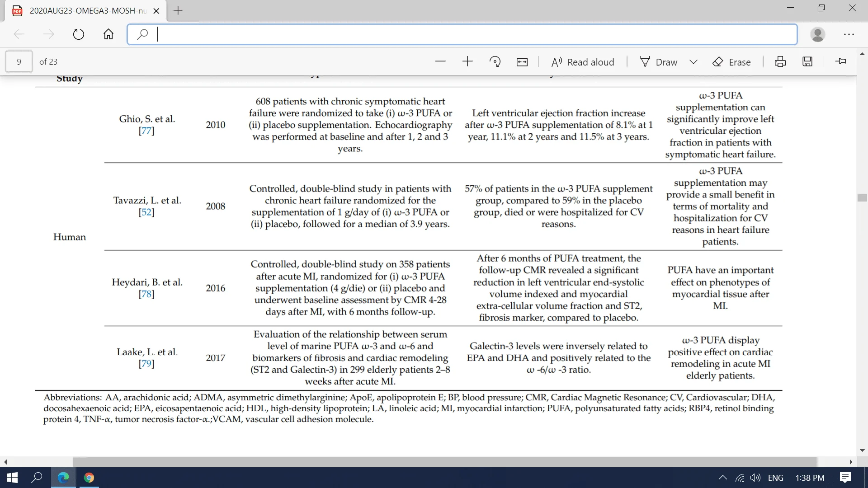Click the 'Ghio, S. et al.' author cell

click(x=147, y=119)
